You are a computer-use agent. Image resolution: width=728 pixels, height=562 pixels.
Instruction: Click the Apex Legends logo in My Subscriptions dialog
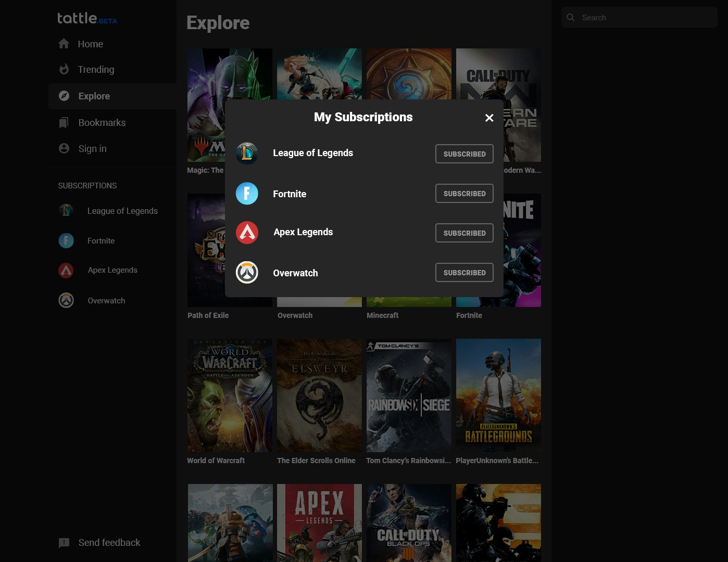[x=247, y=233]
